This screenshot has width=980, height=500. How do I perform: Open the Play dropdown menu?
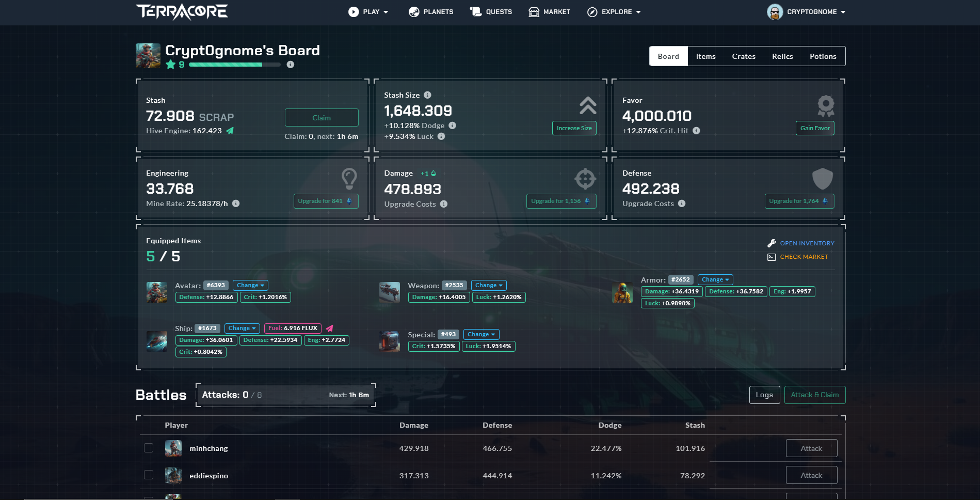368,12
